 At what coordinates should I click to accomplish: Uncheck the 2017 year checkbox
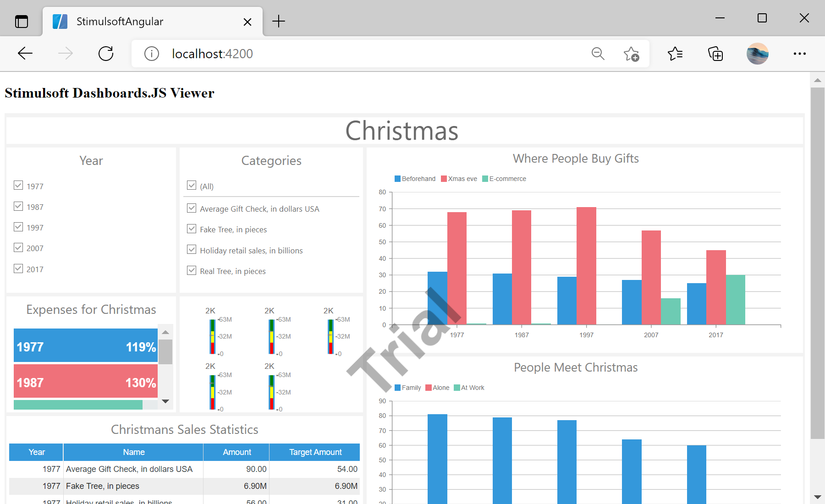click(18, 268)
